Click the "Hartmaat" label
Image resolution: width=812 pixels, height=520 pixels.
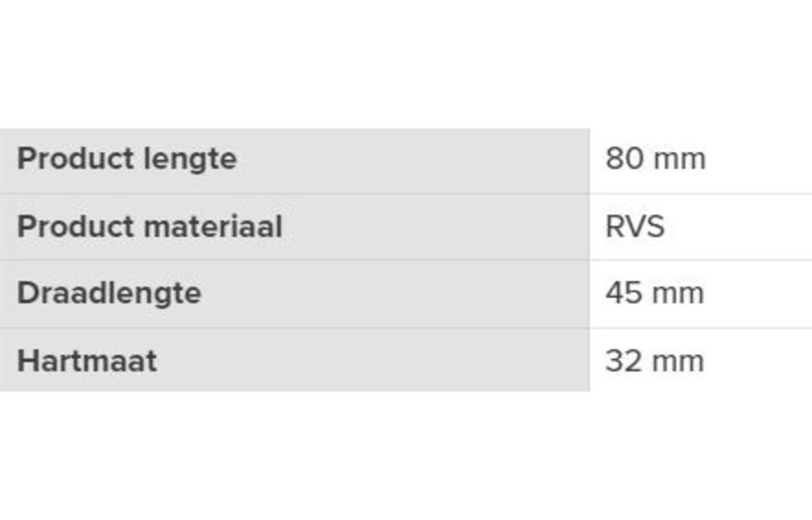coord(87,361)
